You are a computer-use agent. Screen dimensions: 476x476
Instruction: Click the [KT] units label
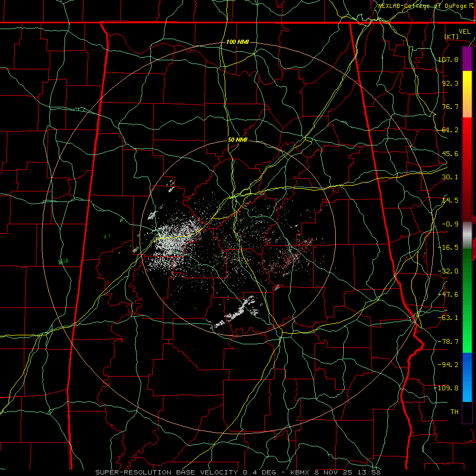(452, 36)
